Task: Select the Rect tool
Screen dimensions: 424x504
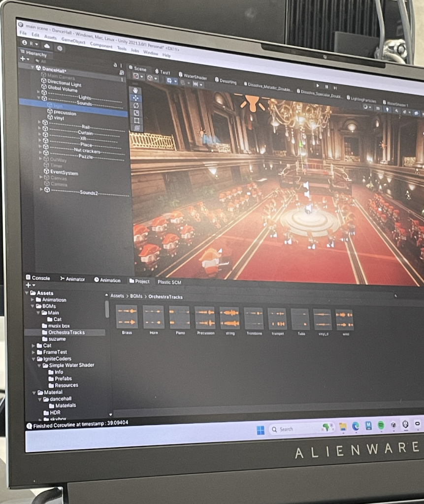Action: (x=137, y=121)
